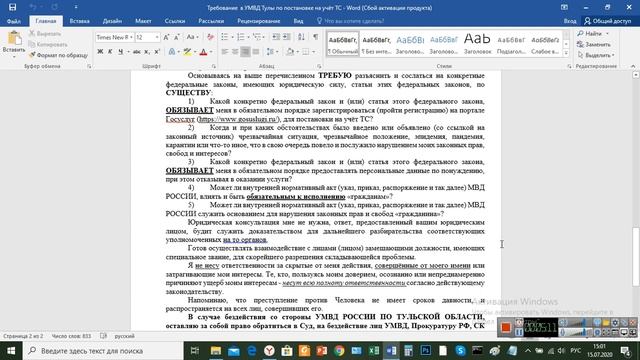
Task: Click the borders icon
Action: click(306, 52)
